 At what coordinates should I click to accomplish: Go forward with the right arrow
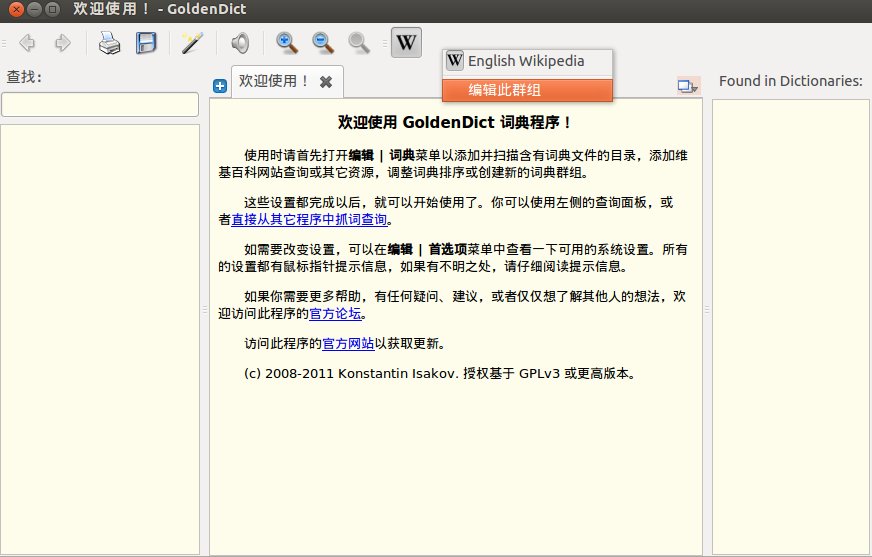coord(63,43)
